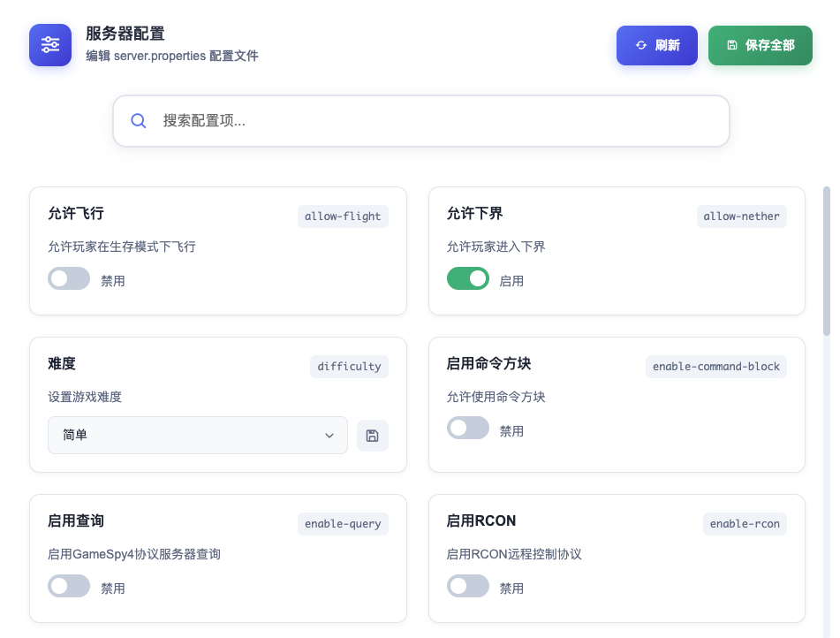Click the enable-rcon property tag
Image resolution: width=840 pixels, height=638 pixels.
pyautogui.click(x=745, y=524)
